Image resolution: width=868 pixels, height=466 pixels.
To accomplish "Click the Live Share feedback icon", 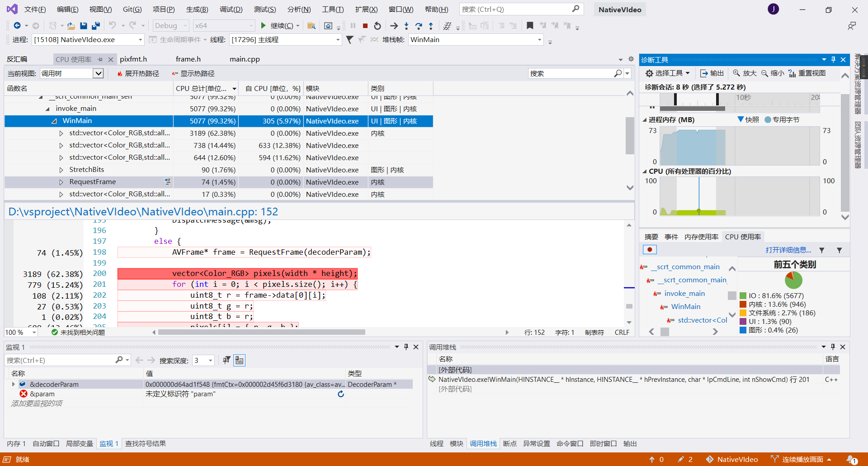I will [x=852, y=26].
